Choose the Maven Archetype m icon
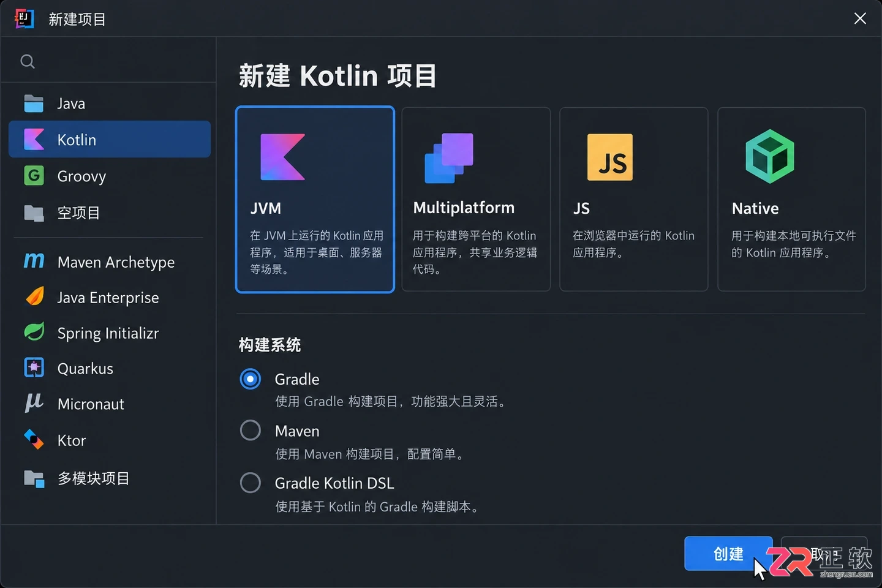This screenshot has height=588, width=882. pos(34,261)
